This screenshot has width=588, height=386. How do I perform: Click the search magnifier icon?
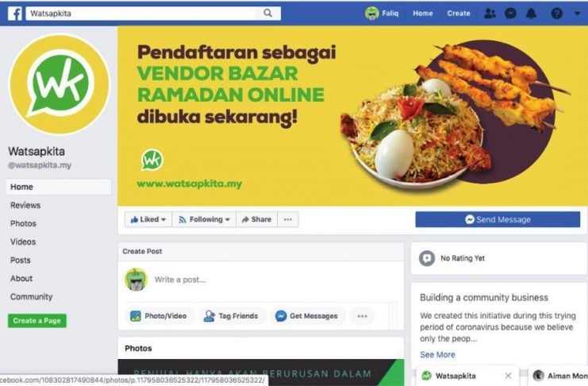pyautogui.click(x=267, y=14)
